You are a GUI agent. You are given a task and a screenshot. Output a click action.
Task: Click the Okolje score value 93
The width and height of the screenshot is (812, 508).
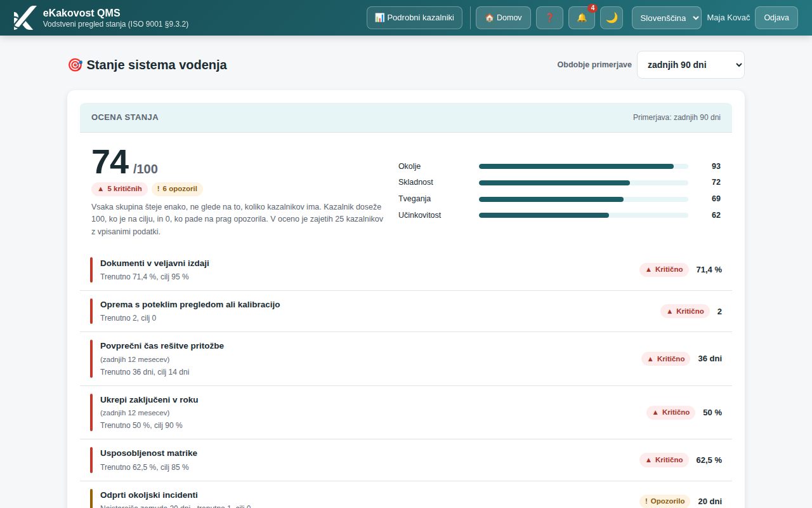(x=716, y=166)
